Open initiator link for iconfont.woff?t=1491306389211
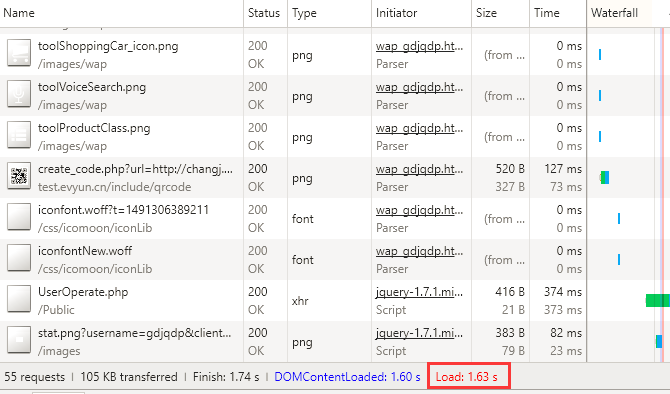This screenshot has width=670, height=394. coord(419,210)
